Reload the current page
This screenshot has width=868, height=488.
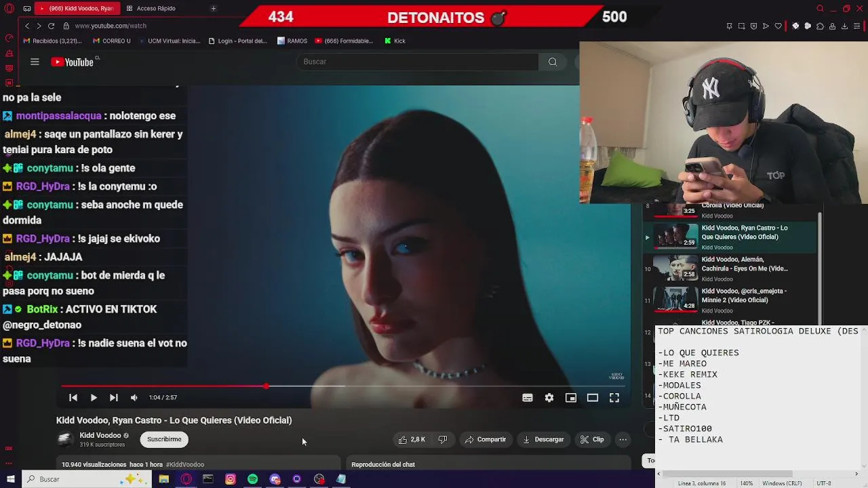pyautogui.click(x=51, y=26)
